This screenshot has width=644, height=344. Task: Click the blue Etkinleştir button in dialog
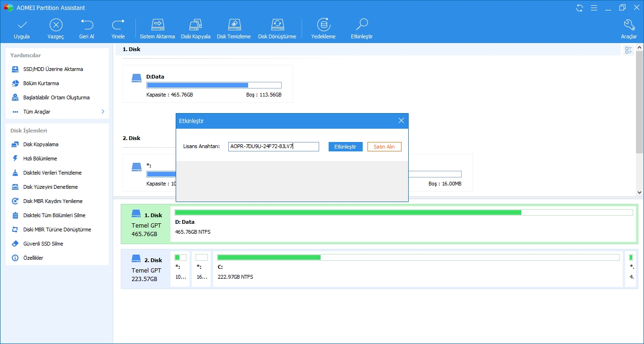345,147
